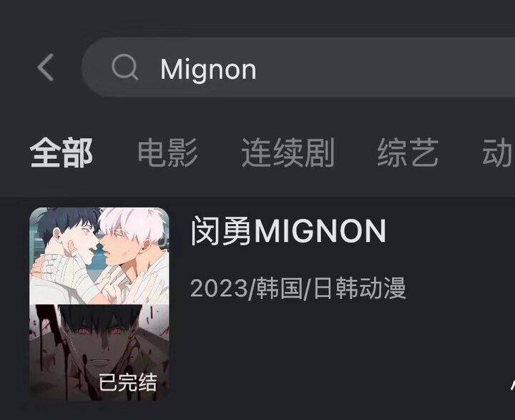Tap the red-eyed character in the lower poster image
The image size is (515, 420).
(x=99, y=342)
